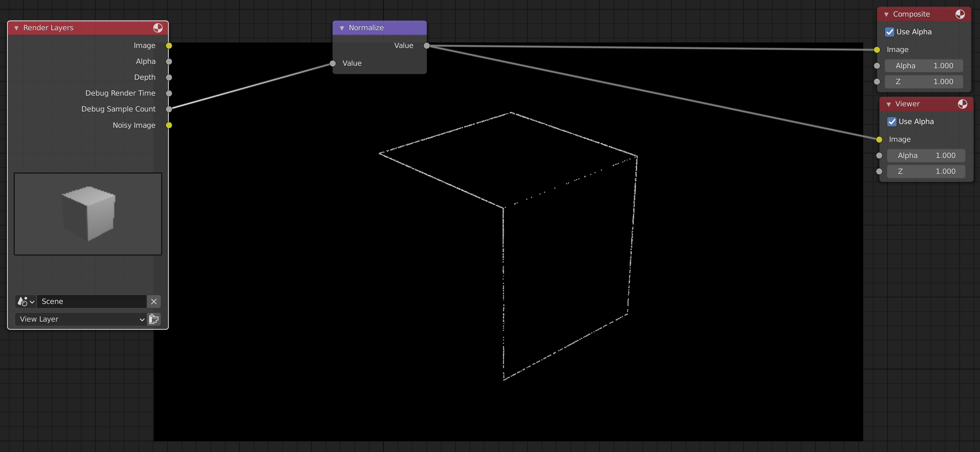Click the Noisy Image output socket

click(169, 125)
